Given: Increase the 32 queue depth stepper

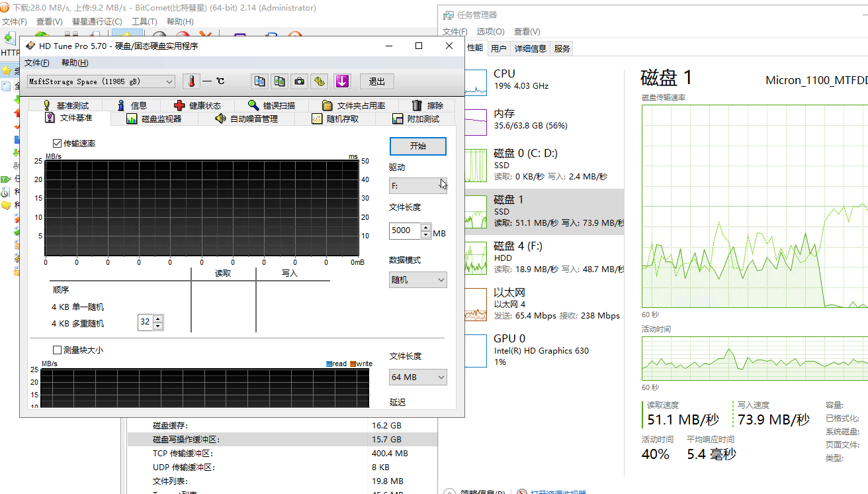Looking at the screenshot, I should point(157,319).
